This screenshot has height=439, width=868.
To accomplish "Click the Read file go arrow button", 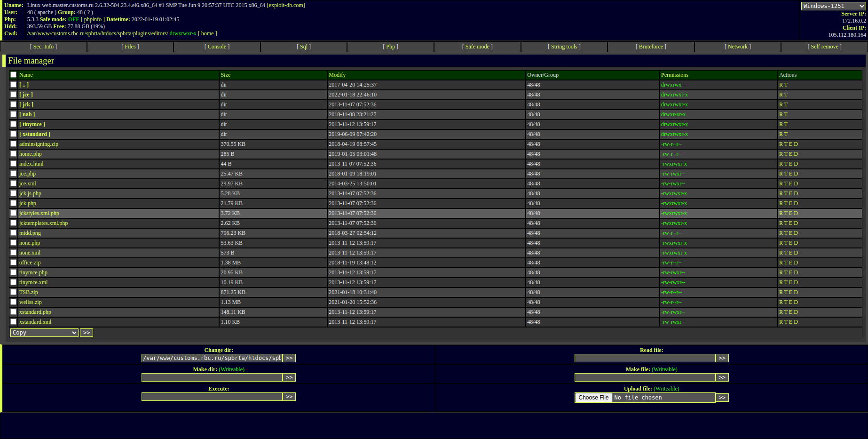I will click(x=722, y=358).
